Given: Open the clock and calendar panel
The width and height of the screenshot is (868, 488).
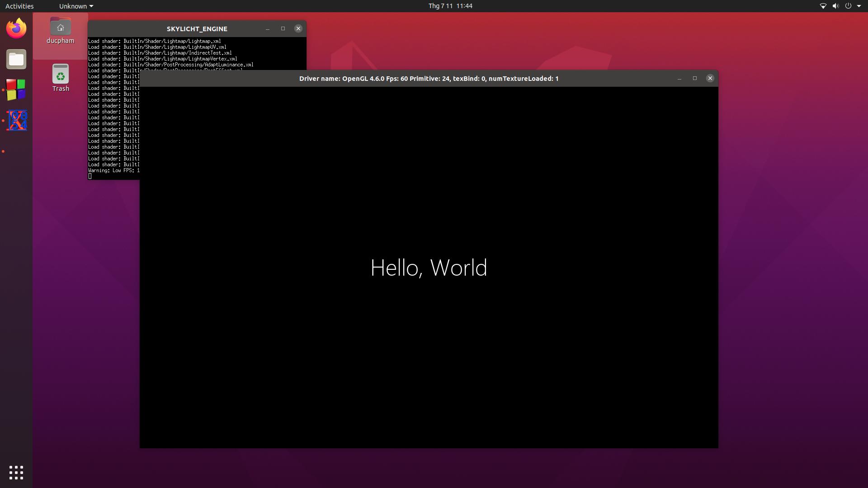Looking at the screenshot, I should coord(450,6).
